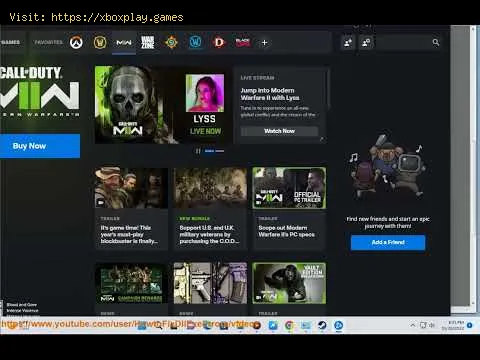The height and width of the screenshot is (360, 480).
Task: Open the taskbar clock and date
Action: tap(453, 325)
